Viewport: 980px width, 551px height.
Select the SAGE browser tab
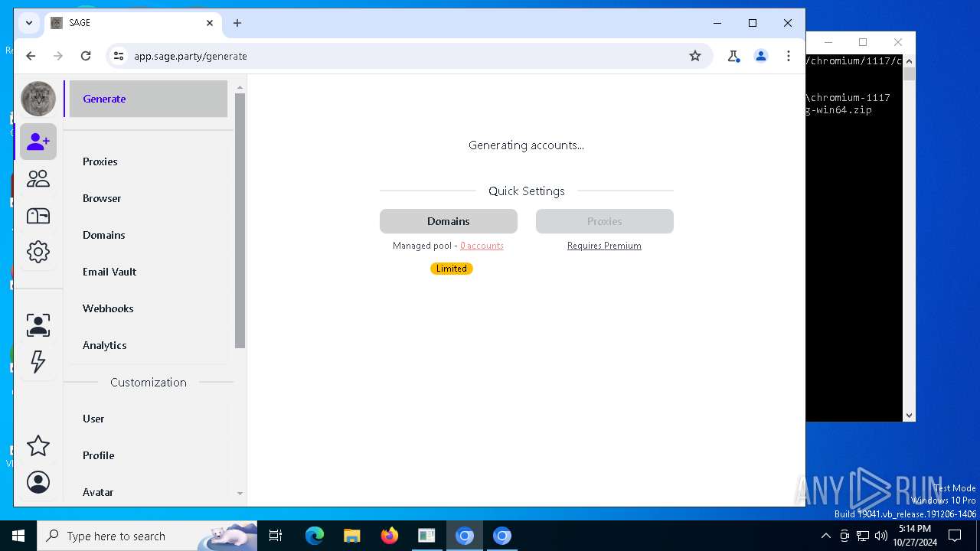[133, 23]
